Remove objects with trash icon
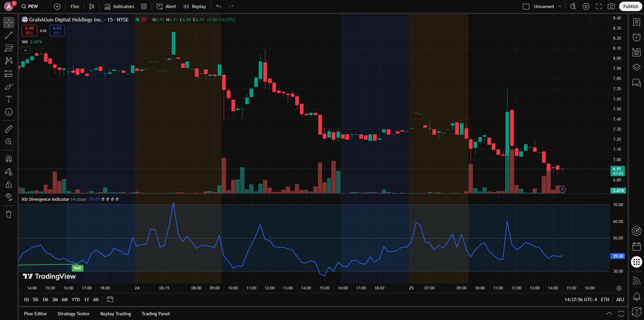This screenshot has width=644, height=320. click(x=9, y=214)
